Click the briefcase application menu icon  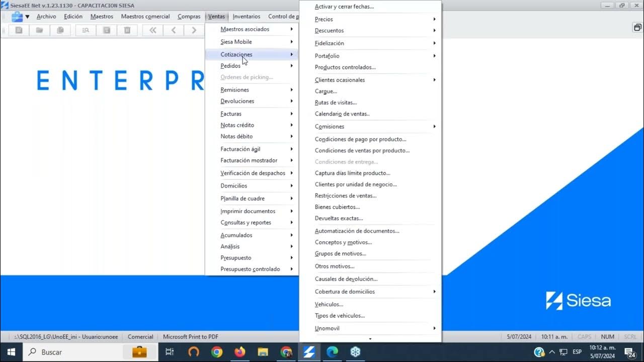click(x=17, y=17)
